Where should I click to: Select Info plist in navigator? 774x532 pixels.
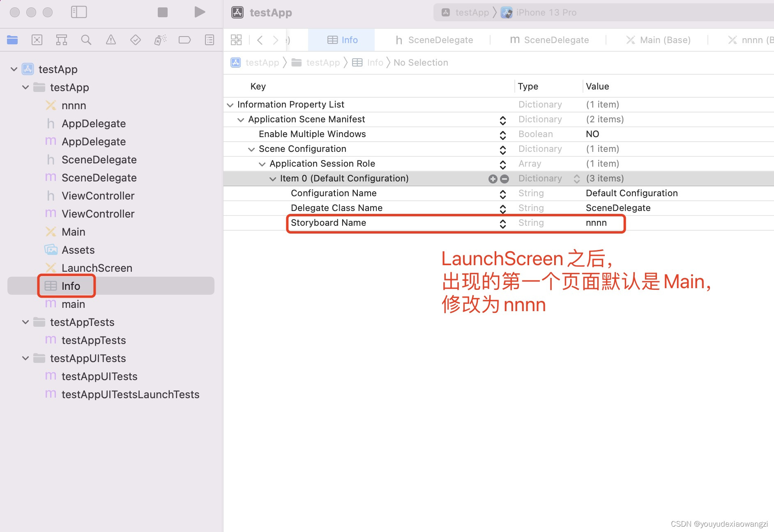click(x=71, y=286)
